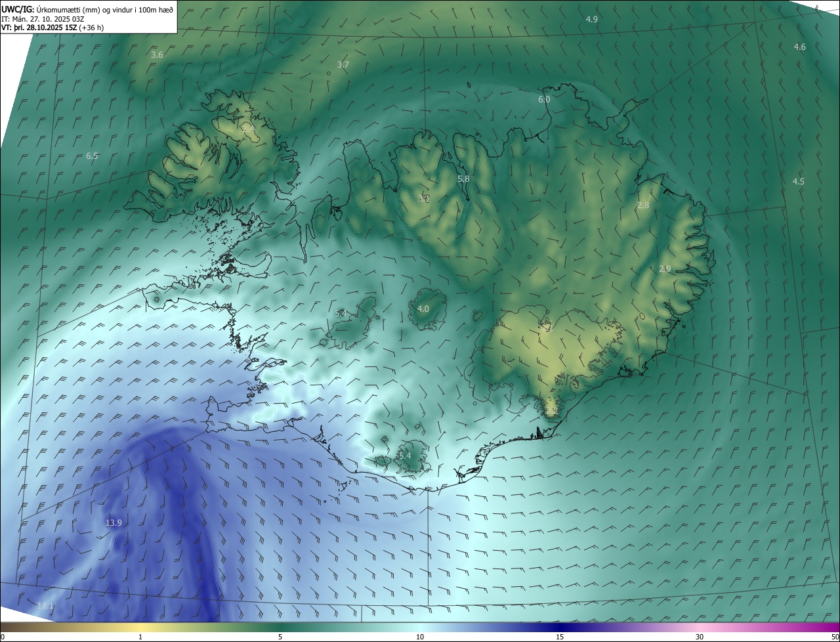Click the 15 tick on the color scale
Image resolution: width=840 pixels, height=642 pixels.
pyautogui.click(x=560, y=637)
